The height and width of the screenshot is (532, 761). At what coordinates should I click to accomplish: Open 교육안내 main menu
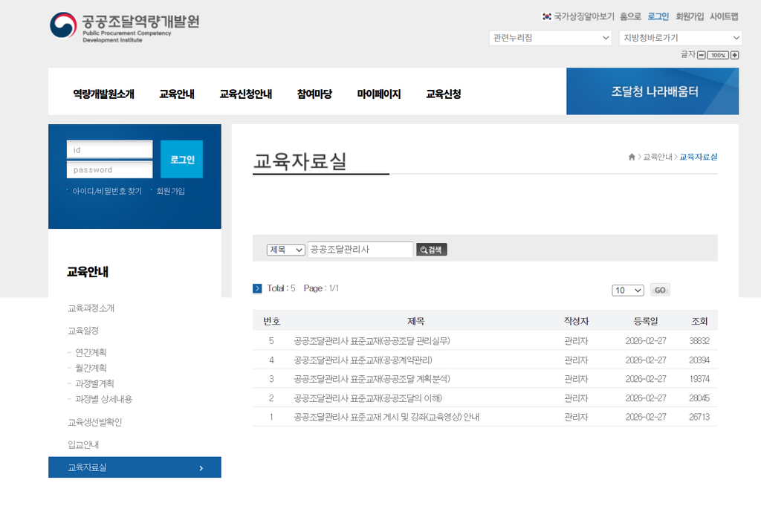pos(177,94)
